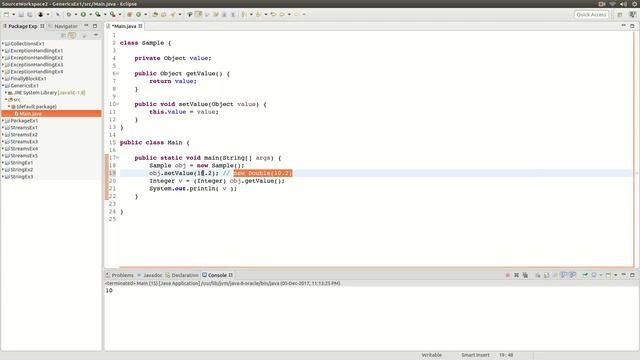
Task: Select the StringEx1 project
Action: [22, 162]
